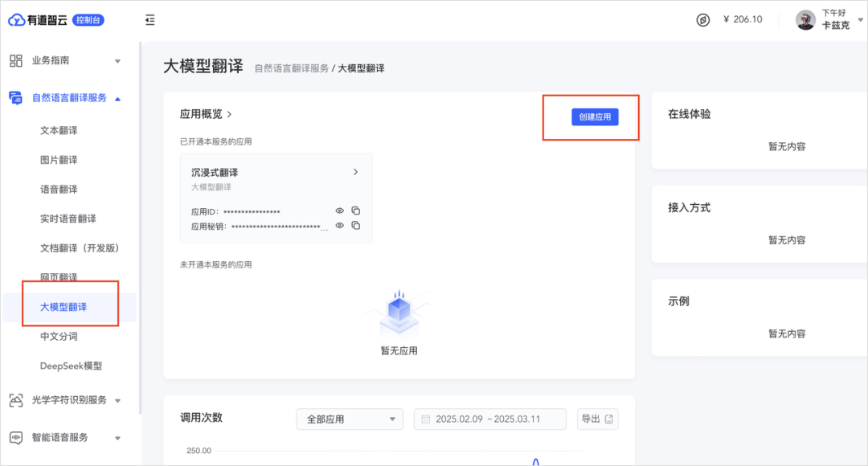Click the date range field 2025.02.09 ~ 2025.03.11
The height and width of the screenshot is (466, 868).
click(x=490, y=419)
